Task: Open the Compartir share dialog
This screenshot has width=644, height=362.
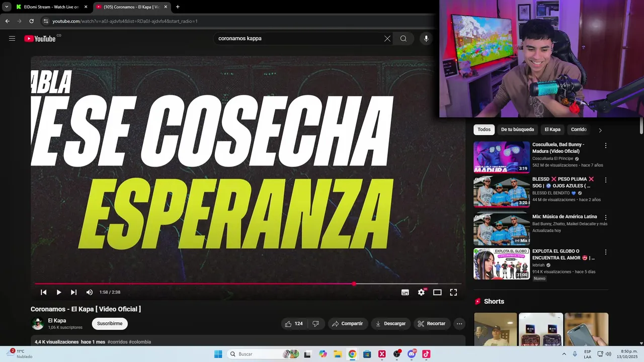Action: coord(348,324)
